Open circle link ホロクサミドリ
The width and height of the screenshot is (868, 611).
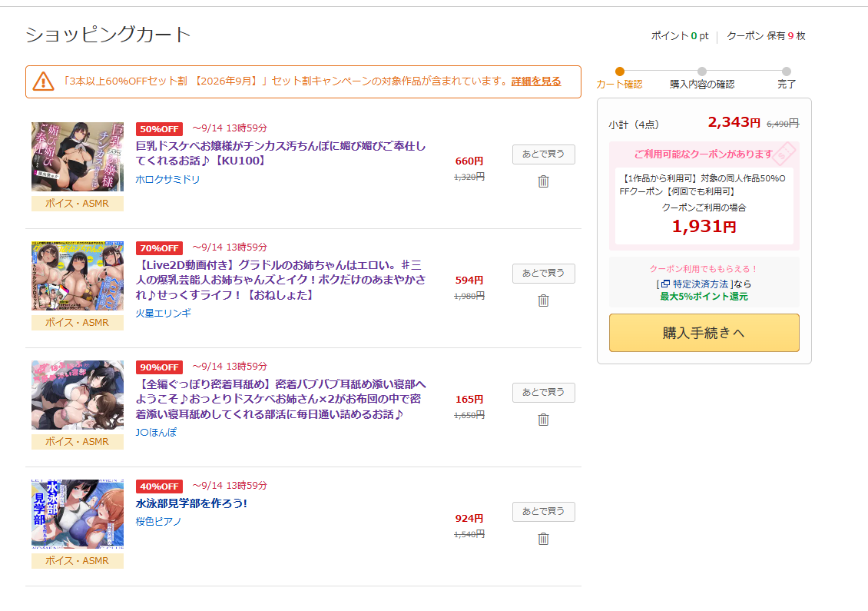pyautogui.click(x=167, y=180)
